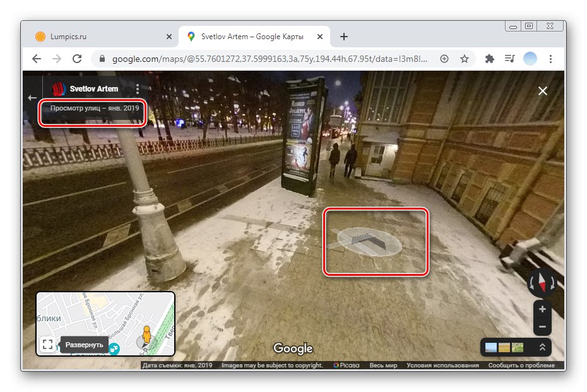
Task: Move forward using the ground navigation arrow
Action: tap(369, 239)
